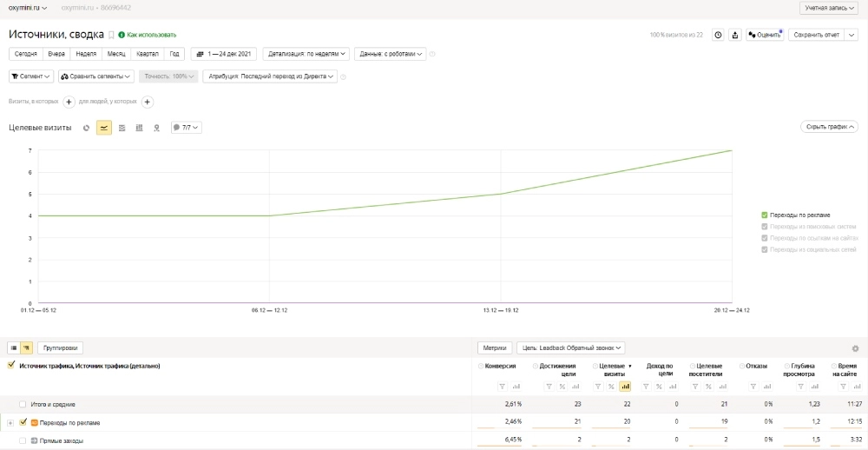
Task: Filter by Отказы column
Action: click(x=753, y=387)
